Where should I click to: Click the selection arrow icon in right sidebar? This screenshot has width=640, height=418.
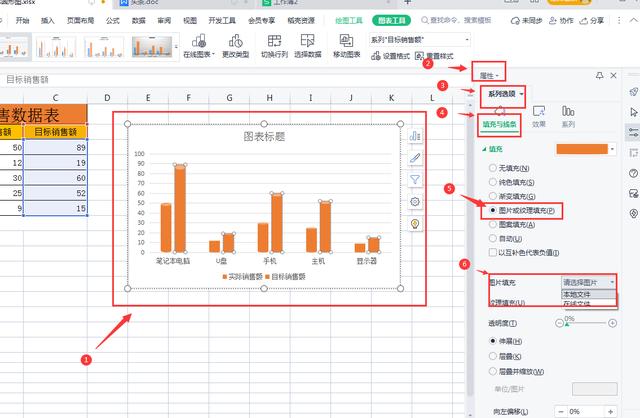tap(633, 112)
